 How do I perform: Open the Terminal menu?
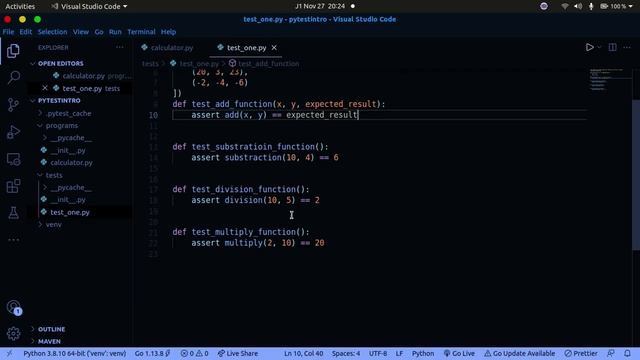141,32
